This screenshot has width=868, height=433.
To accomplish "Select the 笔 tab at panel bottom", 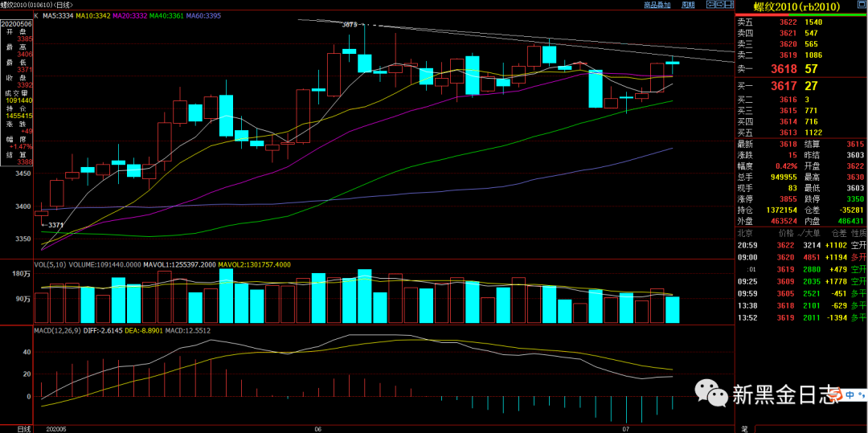I will pos(744,428).
